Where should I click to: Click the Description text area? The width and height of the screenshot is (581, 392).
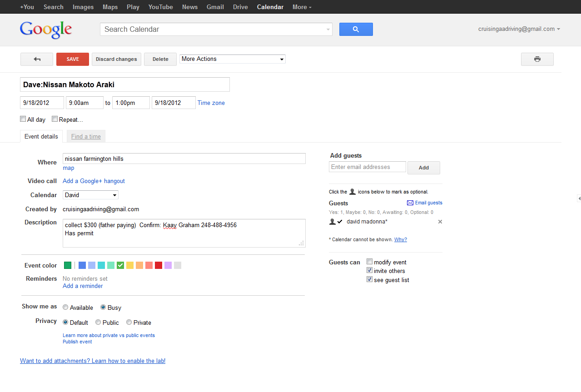184,233
